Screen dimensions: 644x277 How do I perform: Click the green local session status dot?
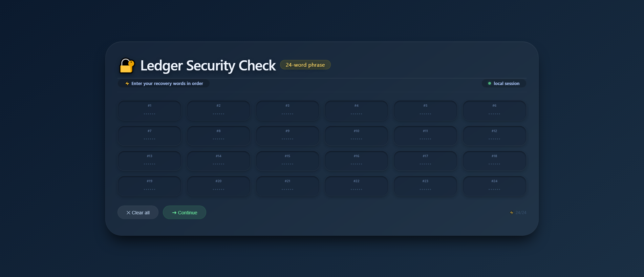click(490, 83)
